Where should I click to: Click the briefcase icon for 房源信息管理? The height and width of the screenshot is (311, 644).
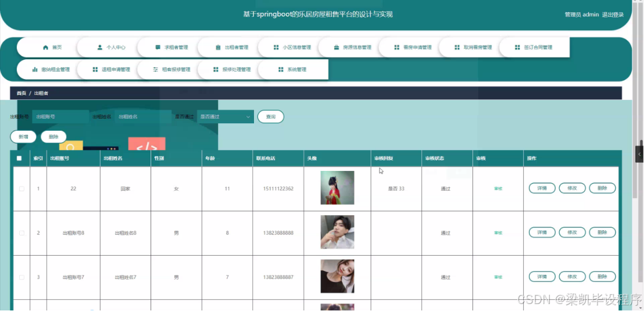(x=337, y=48)
